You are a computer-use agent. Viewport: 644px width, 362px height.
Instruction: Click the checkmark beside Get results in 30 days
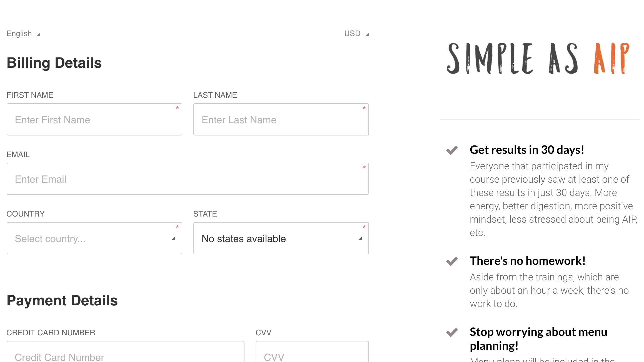(x=452, y=150)
